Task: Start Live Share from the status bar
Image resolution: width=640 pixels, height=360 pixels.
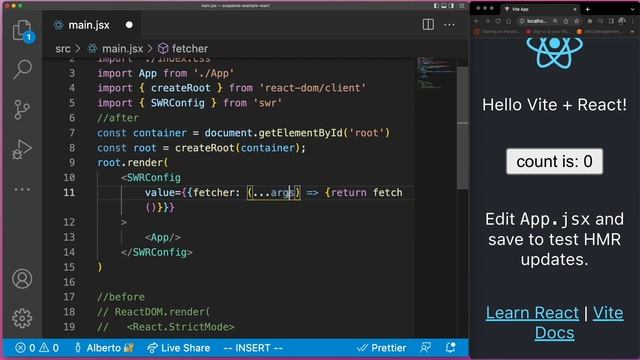Action: coord(179,348)
